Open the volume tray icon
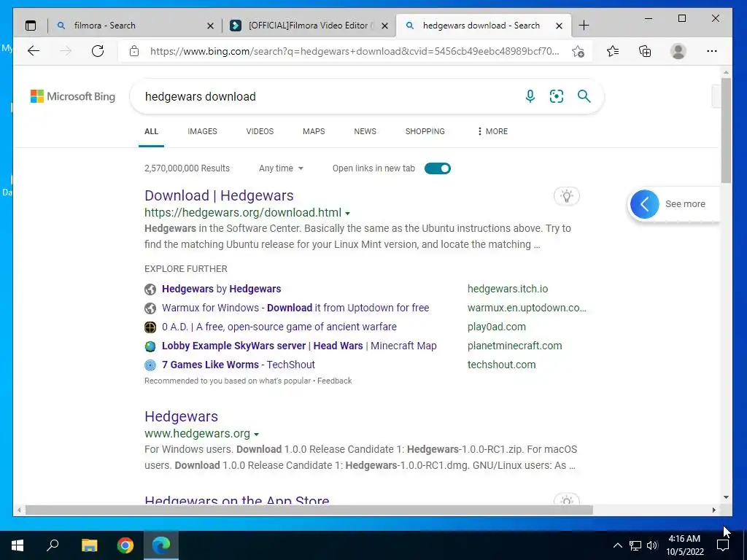Image resolution: width=747 pixels, height=560 pixels. point(652,545)
